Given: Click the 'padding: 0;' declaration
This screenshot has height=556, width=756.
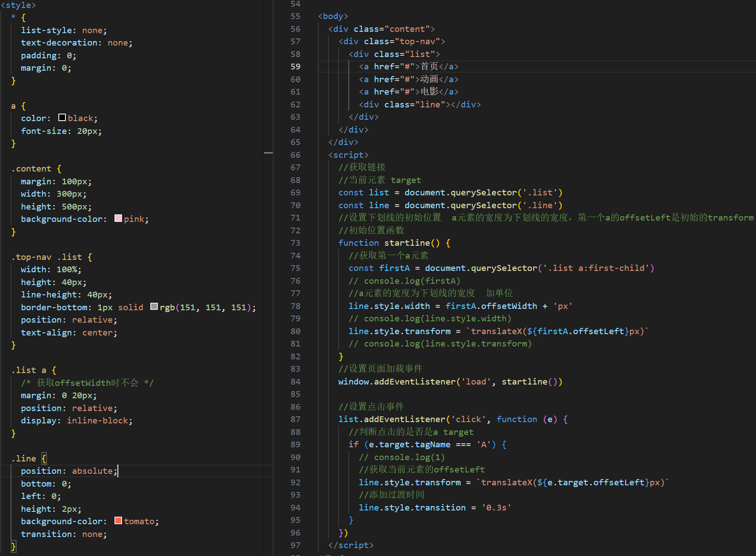Looking at the screenshot, I should tap(49, 56).
